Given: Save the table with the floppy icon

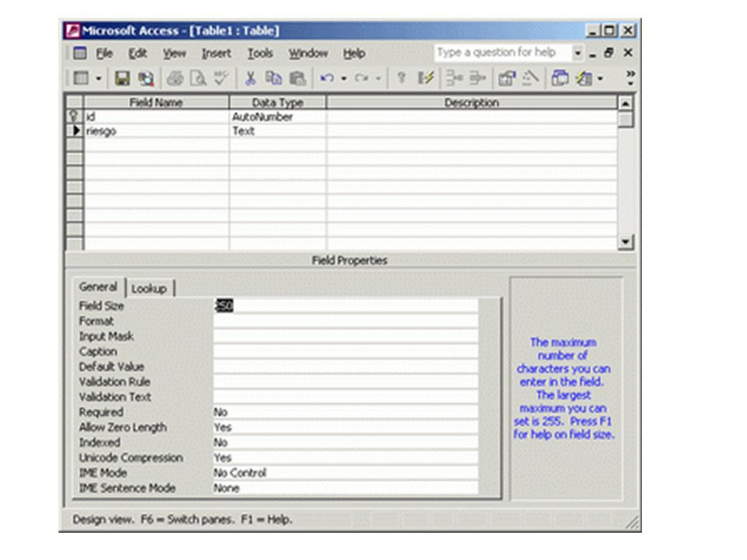Looking at the screenshot, I should (x=122, y=78).
